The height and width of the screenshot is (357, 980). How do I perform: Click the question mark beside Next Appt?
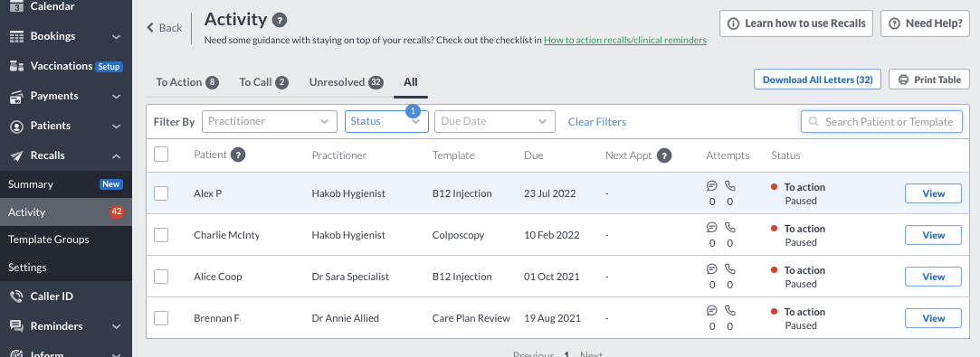coord(664,155)
